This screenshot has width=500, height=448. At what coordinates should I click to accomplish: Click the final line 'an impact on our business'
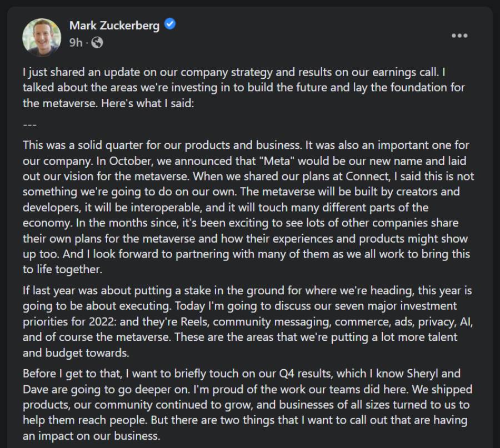click(x=92, y=436)
